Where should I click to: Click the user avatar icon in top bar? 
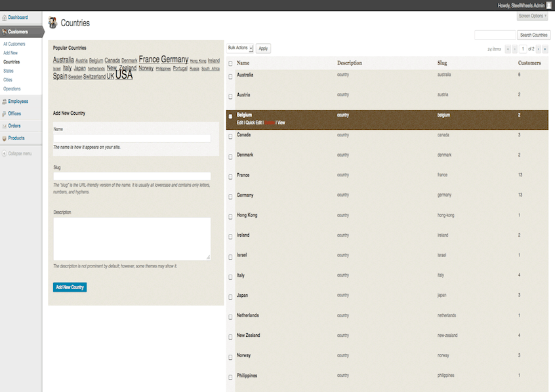(549, 5)
